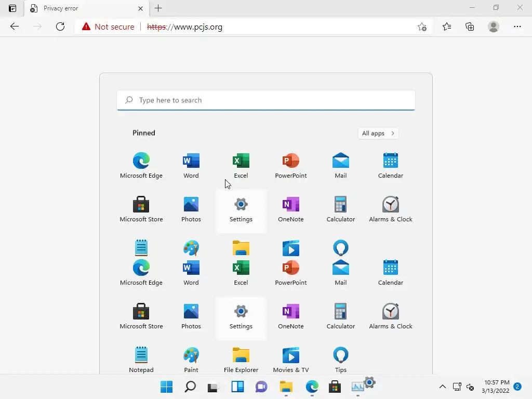Open the Widgets panel from taskbar
Screen dimensions: 532x399
tap(237, 387)
